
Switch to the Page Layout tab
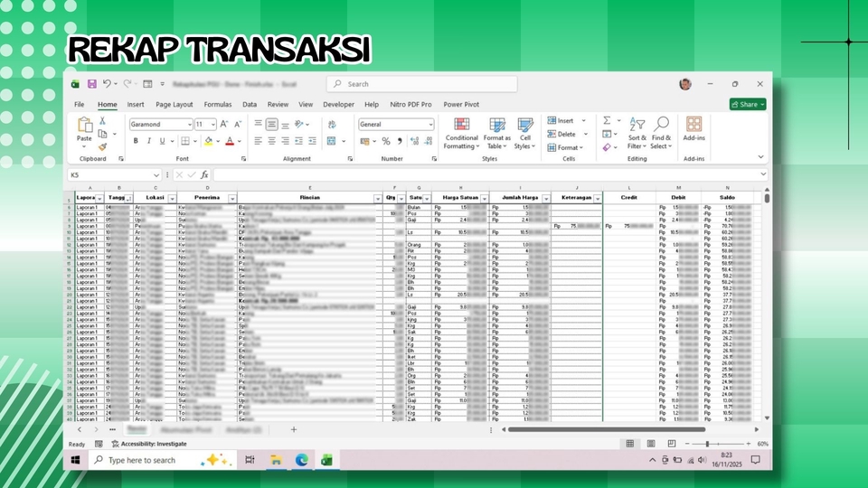tap(175, 105)
